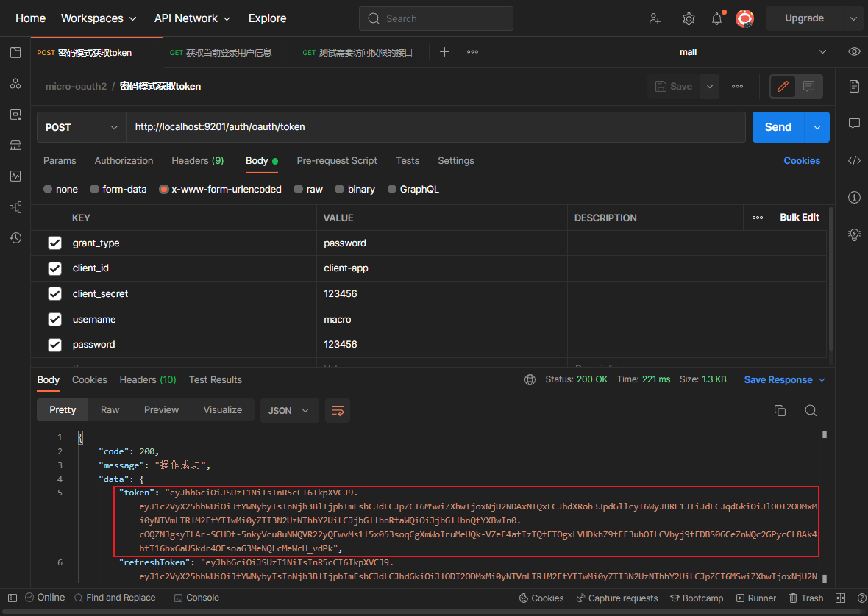868x616 pixels.
Task: Uncheck the grant_type row checkbox
Action: (55, 243)
